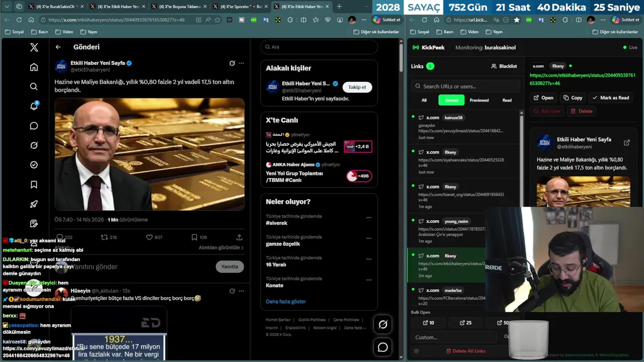Open X messages chat icon in sidebar
This screenshot has width=644, height=362.
coord(34,126)
